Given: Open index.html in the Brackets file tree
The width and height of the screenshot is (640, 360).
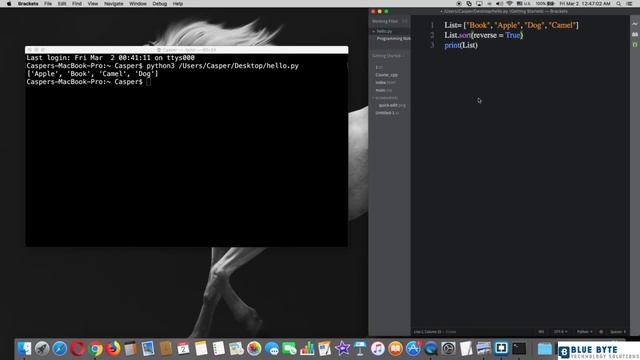Looking at the screenshot, I should 385,82.
